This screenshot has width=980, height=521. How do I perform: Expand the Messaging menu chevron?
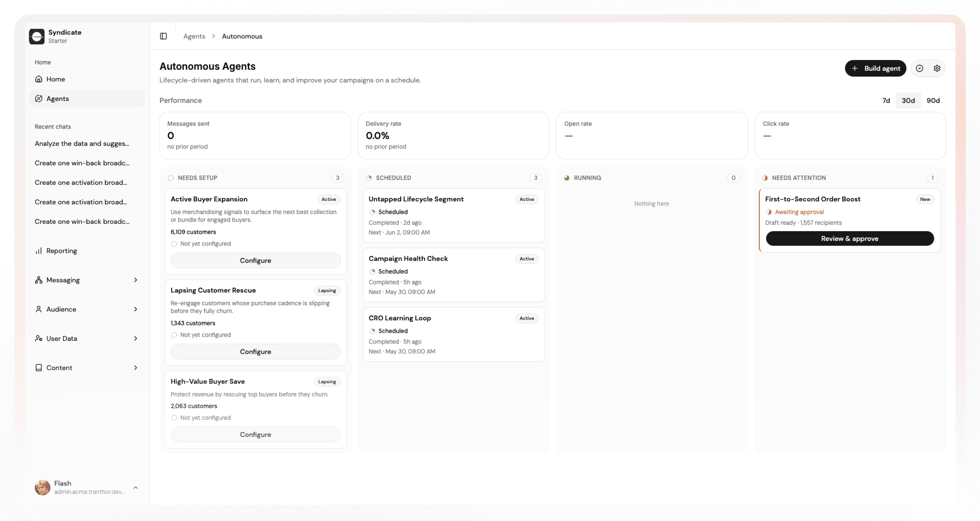click(x=135, y=280)
